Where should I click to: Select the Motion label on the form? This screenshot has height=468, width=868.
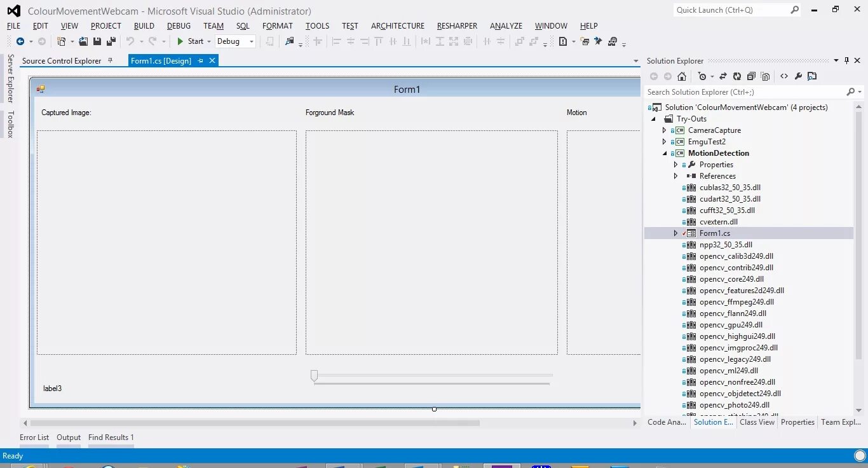pyautogui.click(x=577, y=113)
